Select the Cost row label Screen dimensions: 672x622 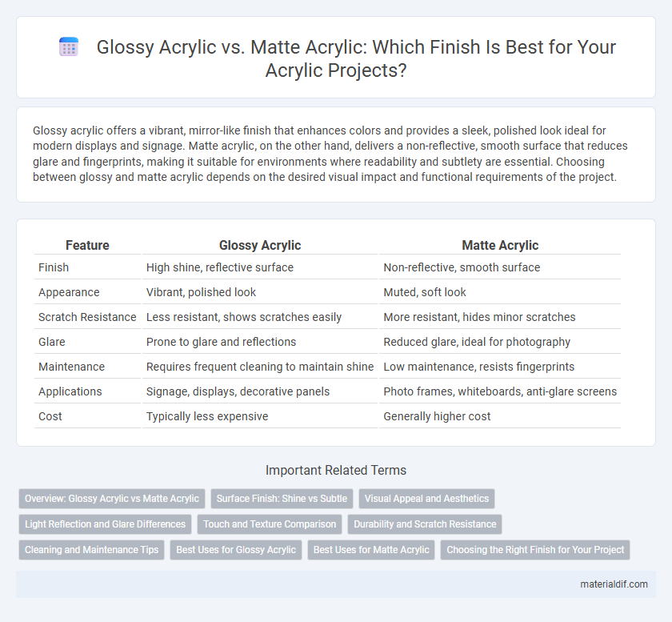click(x=50, y=416)
